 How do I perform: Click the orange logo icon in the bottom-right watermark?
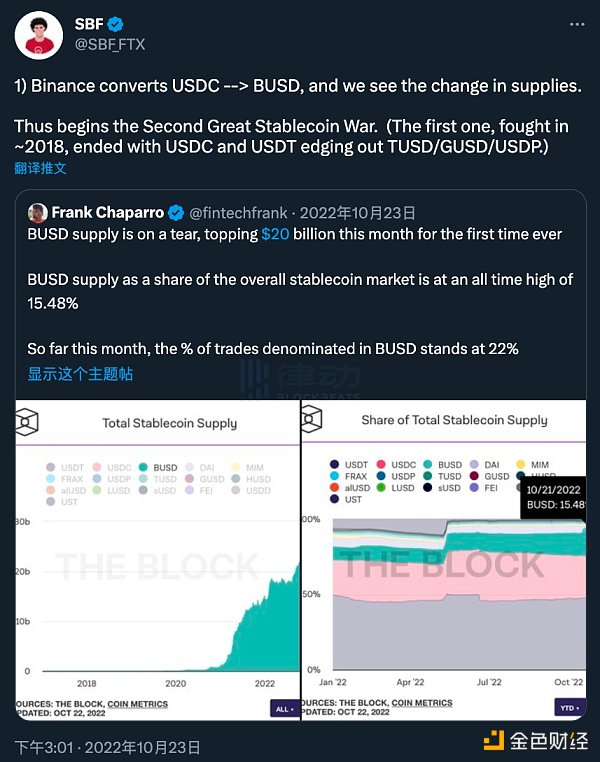495,739
